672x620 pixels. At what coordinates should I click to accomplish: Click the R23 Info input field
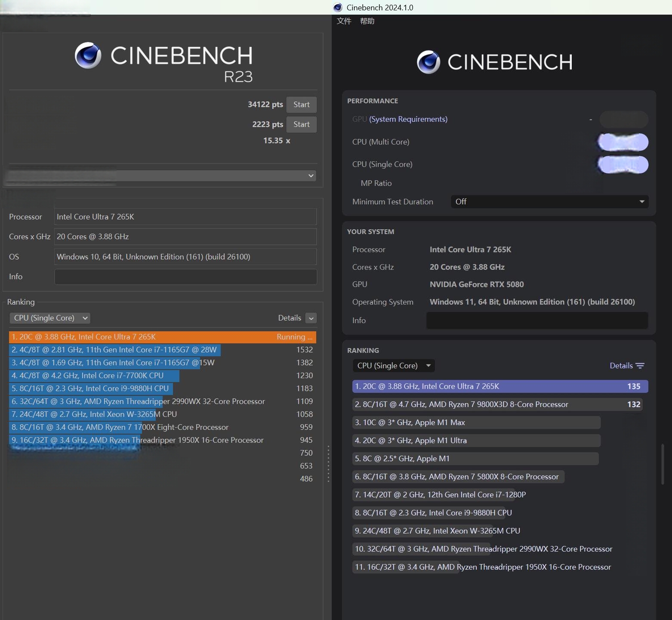tap(185, 277)
